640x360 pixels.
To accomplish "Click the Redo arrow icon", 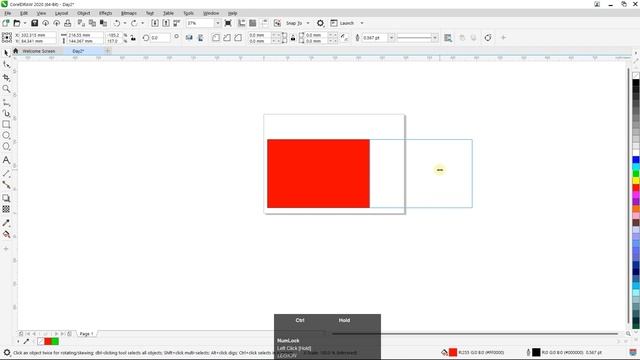I will (x=134, y=23).
